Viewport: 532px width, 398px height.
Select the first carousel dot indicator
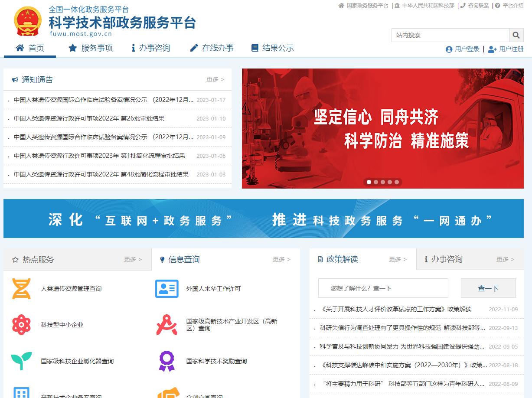click(369, 182)
